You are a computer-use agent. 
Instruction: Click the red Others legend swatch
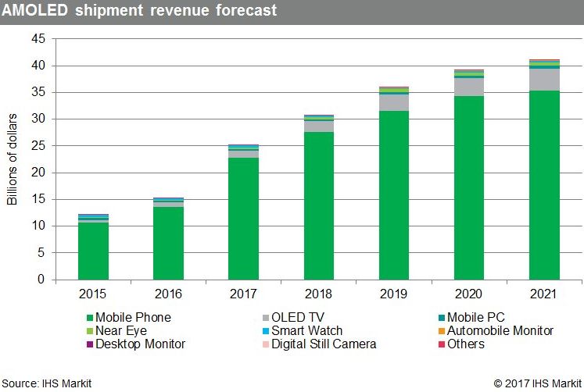442,344
